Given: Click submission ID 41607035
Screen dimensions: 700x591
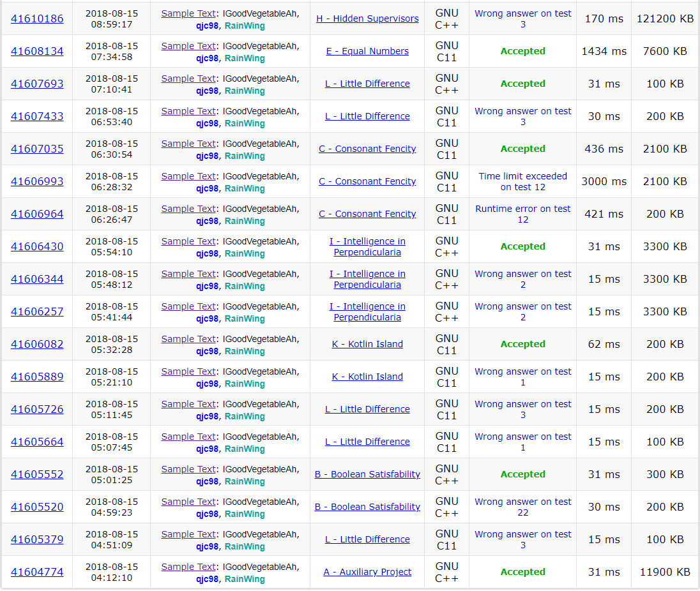Looking at the screenshot, I should click(37, 149).
